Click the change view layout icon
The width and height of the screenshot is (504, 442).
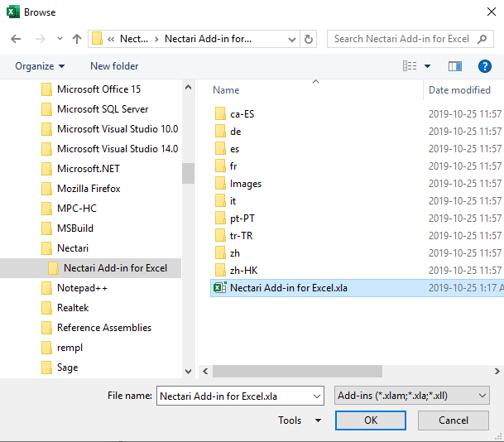[x=410, y=66]
